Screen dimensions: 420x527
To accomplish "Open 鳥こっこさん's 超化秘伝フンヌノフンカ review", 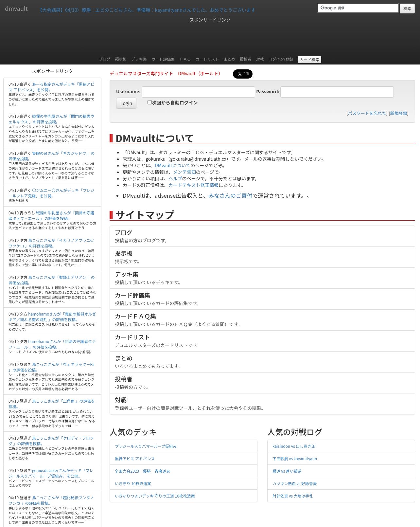I will (x=51, y=500).
